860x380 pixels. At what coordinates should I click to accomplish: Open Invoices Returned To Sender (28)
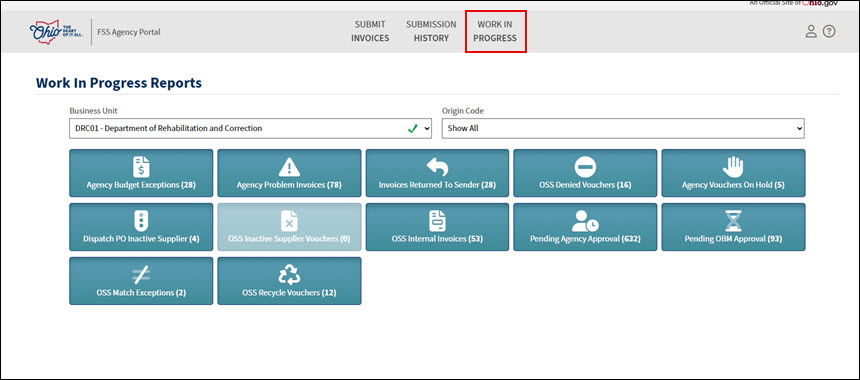coord(437,173)
